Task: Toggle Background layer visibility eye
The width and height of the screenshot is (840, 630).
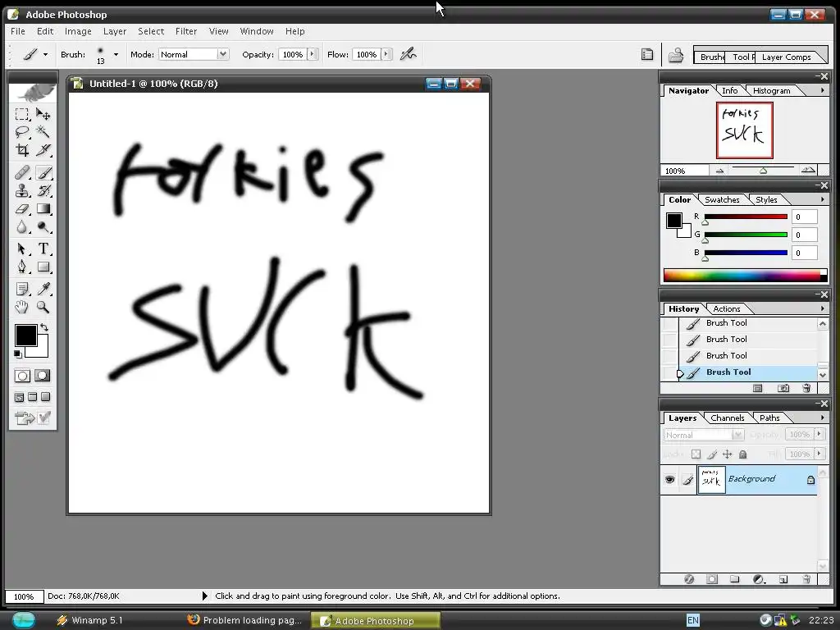Action: click(669, 479)
